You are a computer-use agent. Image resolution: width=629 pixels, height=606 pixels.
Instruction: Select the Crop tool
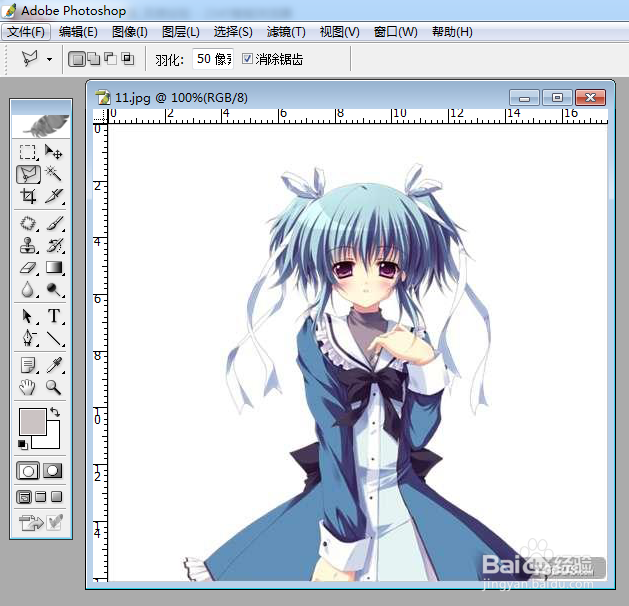[28, 196]
